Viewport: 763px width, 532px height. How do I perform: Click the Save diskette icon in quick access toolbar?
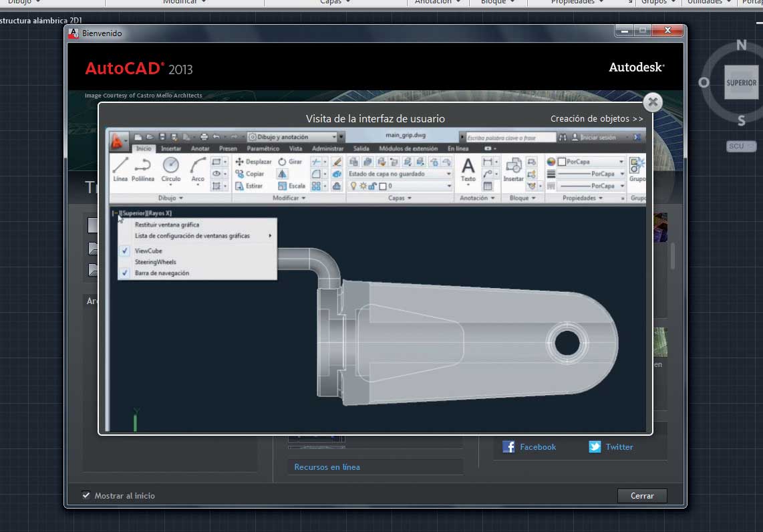(162, 137)
